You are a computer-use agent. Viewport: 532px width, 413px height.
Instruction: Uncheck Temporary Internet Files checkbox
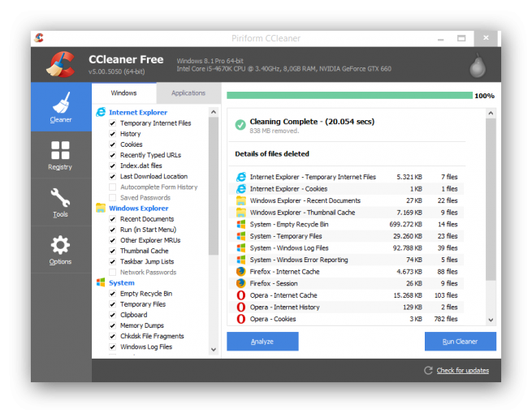(x=113, y=123)
